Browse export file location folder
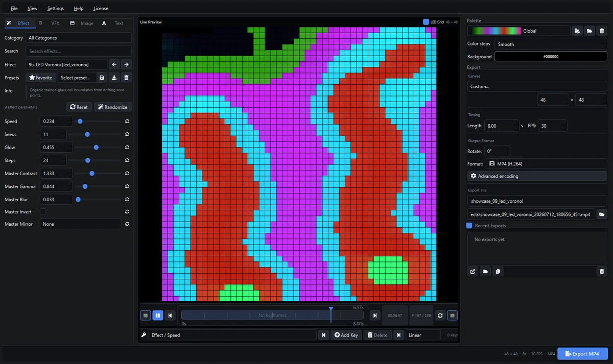Viewport: 613px width, 364px height. pyautogui.click(x=602, y=214)
